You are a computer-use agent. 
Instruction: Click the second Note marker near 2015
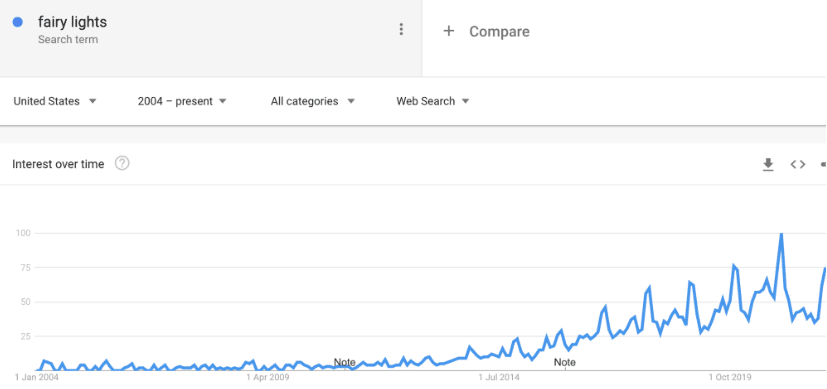[564, 362]
